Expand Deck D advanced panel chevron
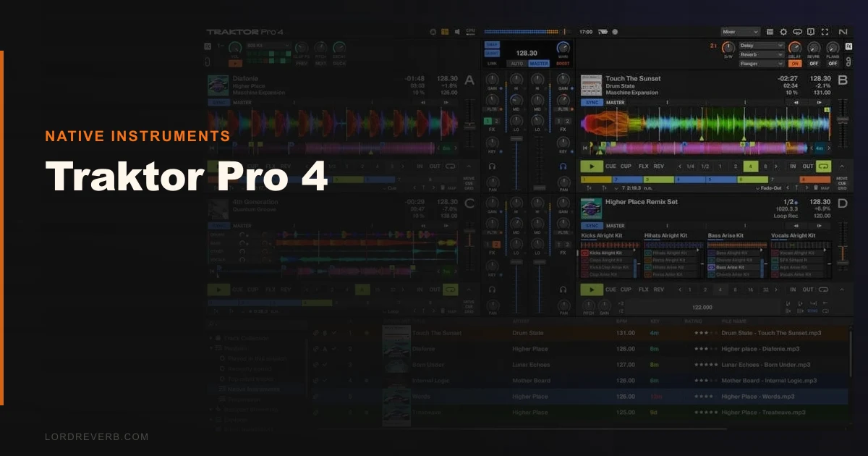Viewport: 868px width, 456px height. pos(842,290)
